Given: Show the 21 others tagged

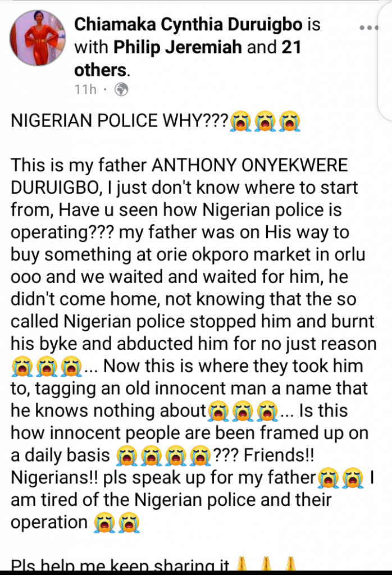Looking at the screenshot, I should pos(188,58).
